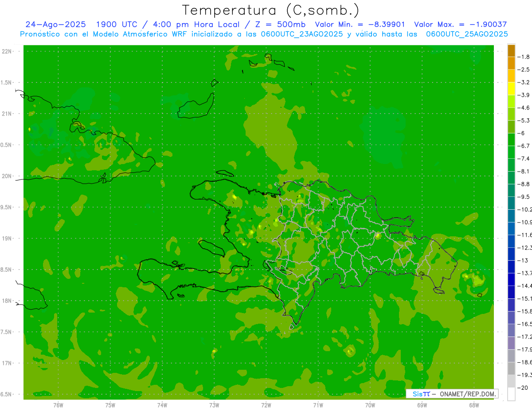Pick the olive green swatch between -5.3 and -6
532x411 pixels.
point(511,127)
